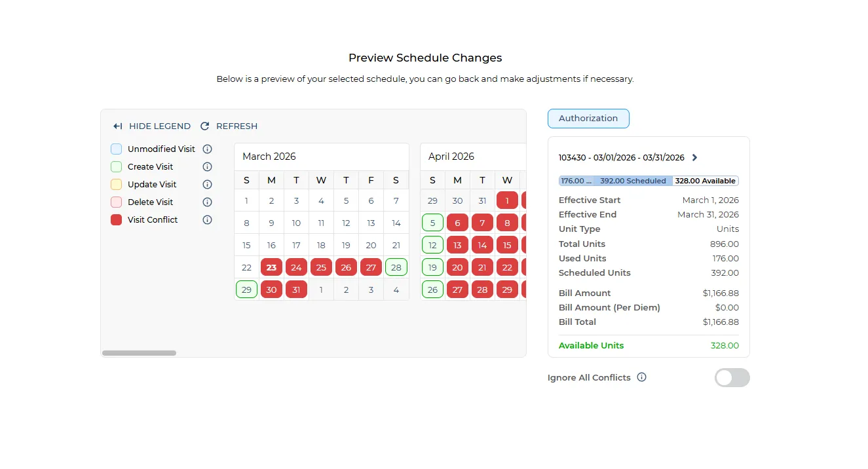Open the Unmodified Visit info icon

point(207,149)
